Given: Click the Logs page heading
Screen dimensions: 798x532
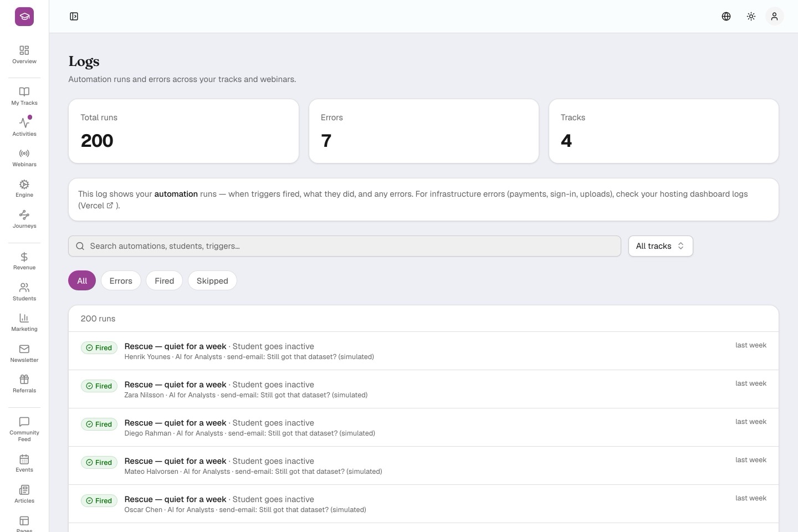Looking at the screenshot, I should pos(84,62).
